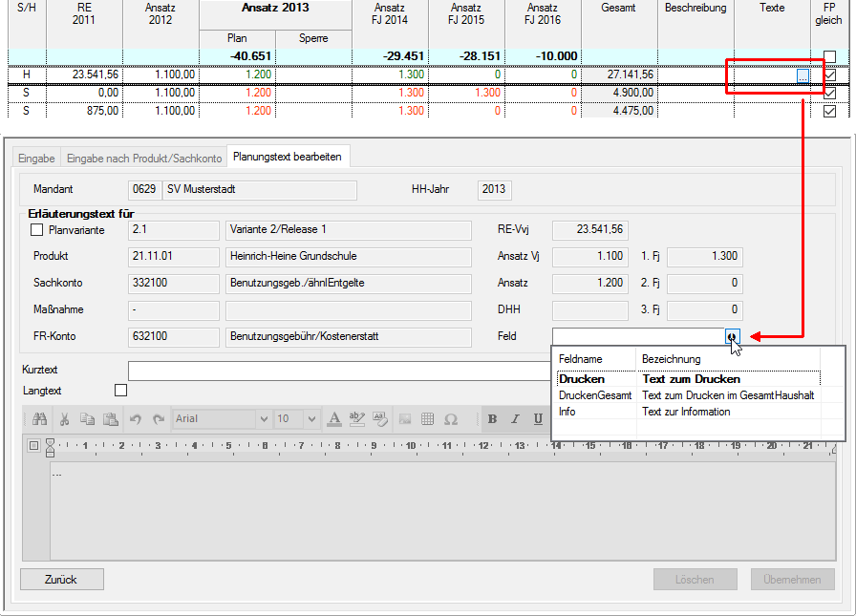Open the Feld dropdown list

point(732,336)
